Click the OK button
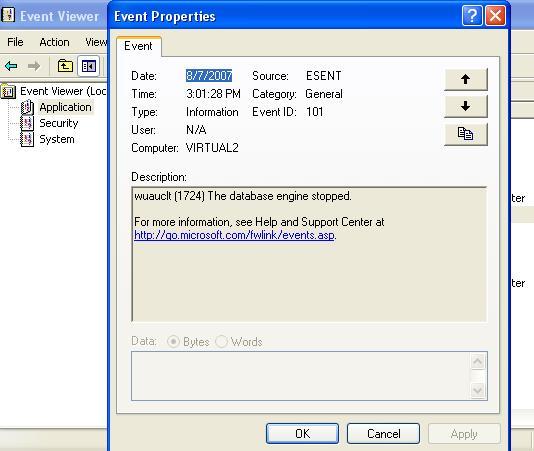 point(302,434)
